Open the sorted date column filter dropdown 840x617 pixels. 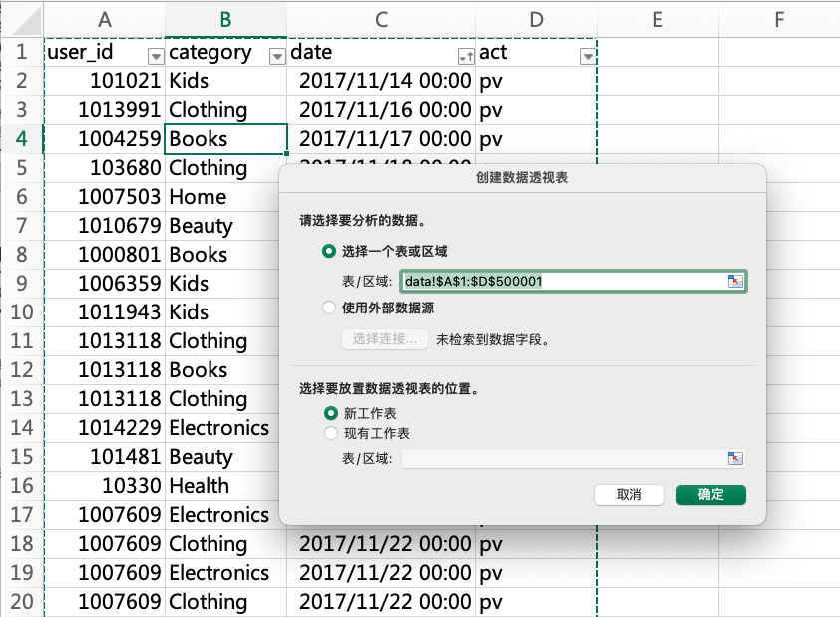coord(466,56)
